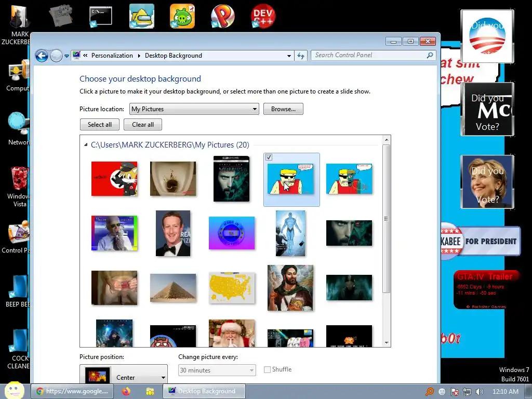The image size is (532, 399).
Task: Refresh the Control Panel address bar
Action: pyautogui.click(x=301, y=56)
